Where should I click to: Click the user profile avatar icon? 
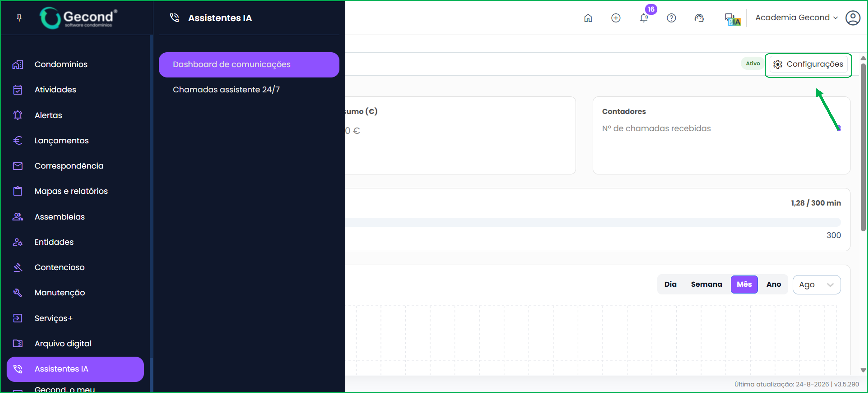coord(853,18)
